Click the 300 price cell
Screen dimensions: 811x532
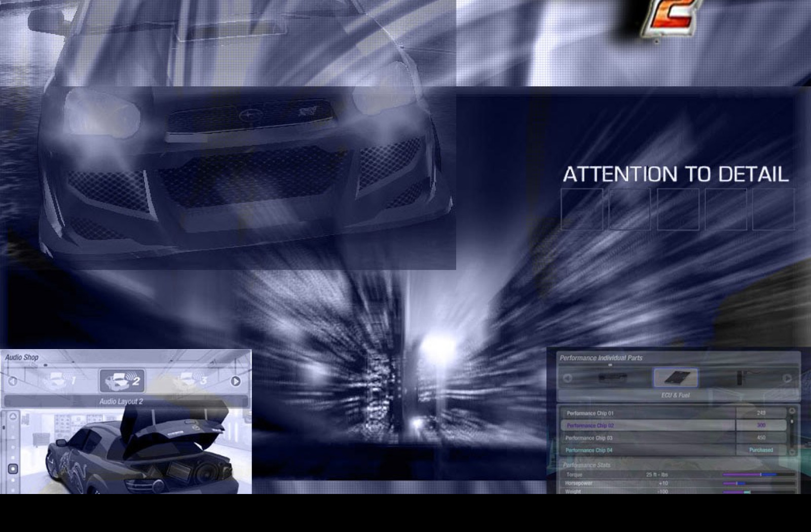coord(761,425)
